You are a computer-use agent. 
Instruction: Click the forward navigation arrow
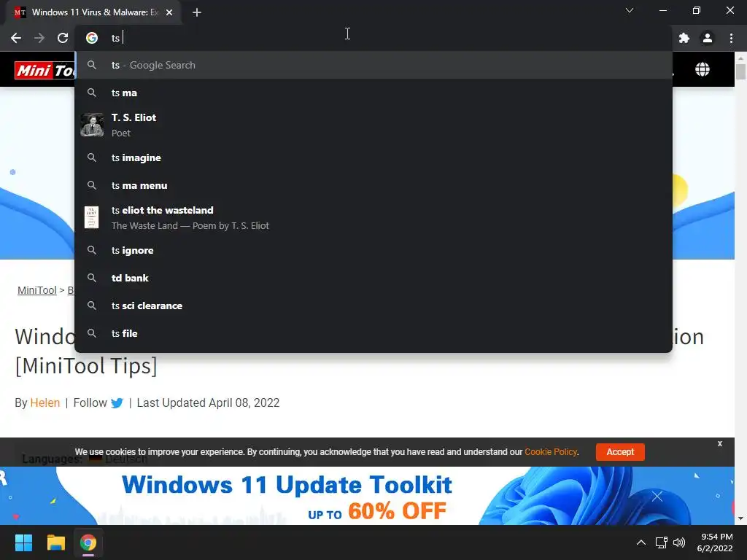[x=39, y=38]
